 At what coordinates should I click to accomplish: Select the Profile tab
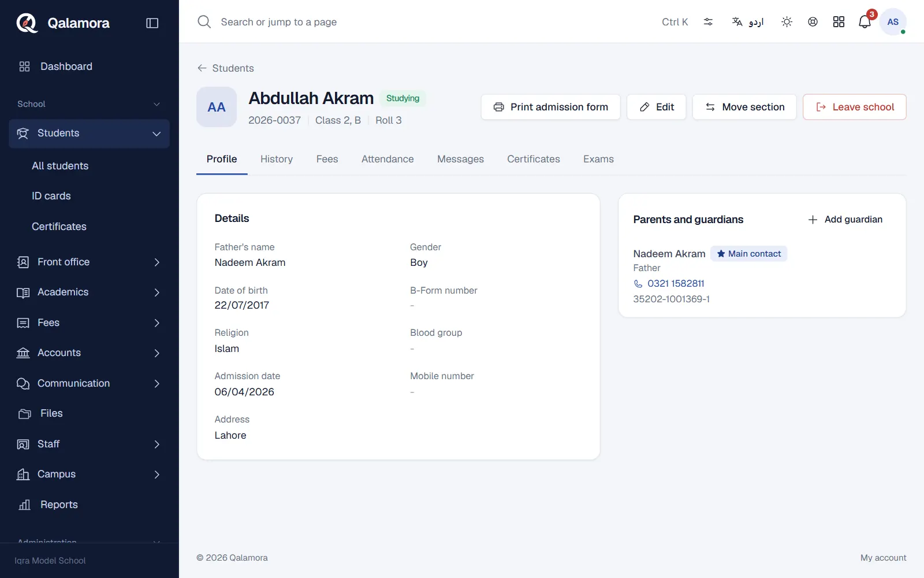(222, 159)
